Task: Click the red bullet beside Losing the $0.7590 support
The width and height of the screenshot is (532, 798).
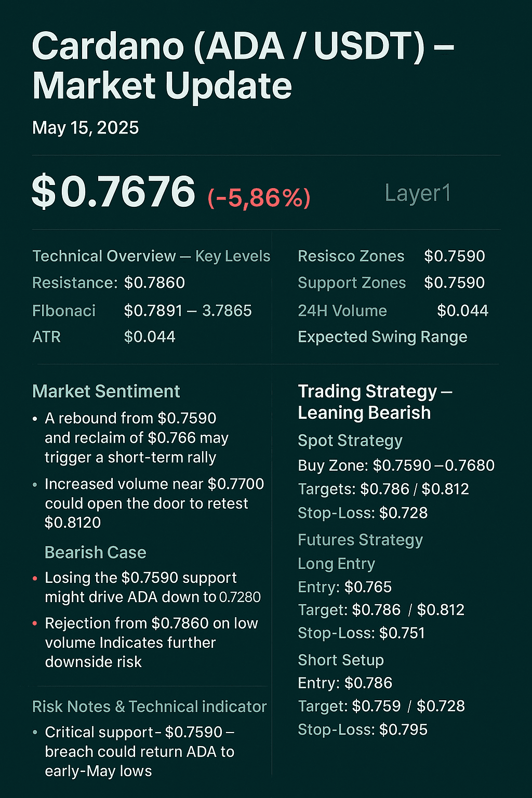Action: click(35, 578)
